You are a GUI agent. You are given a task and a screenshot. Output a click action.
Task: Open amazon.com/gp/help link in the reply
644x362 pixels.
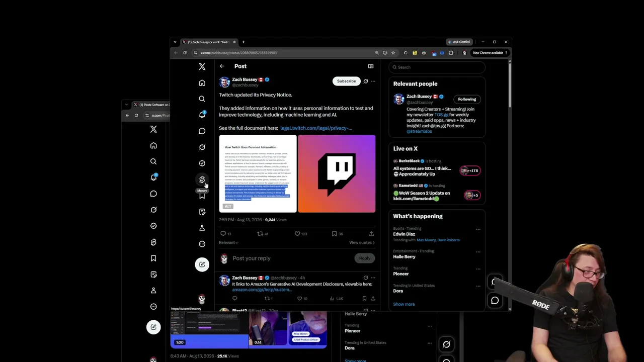click(x=262, y=290)
